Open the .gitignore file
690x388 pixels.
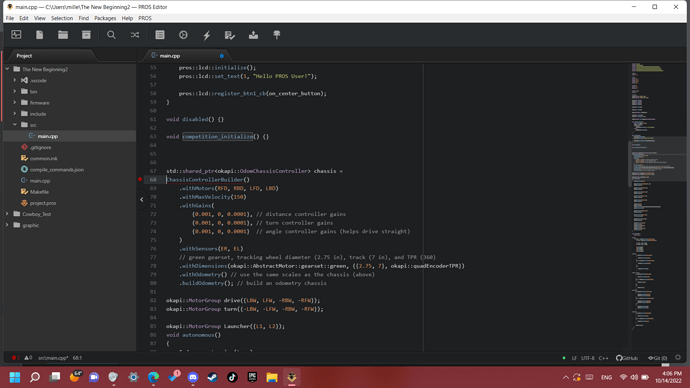(40, 147)
